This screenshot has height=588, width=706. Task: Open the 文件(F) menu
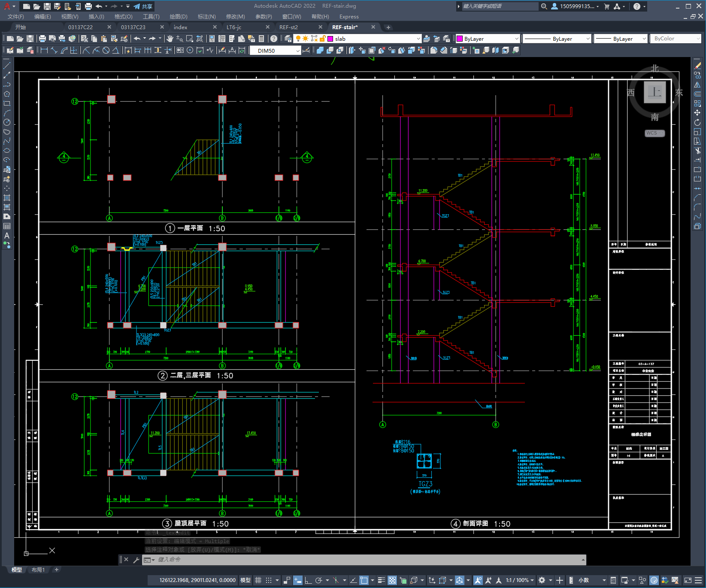[16, 17]
